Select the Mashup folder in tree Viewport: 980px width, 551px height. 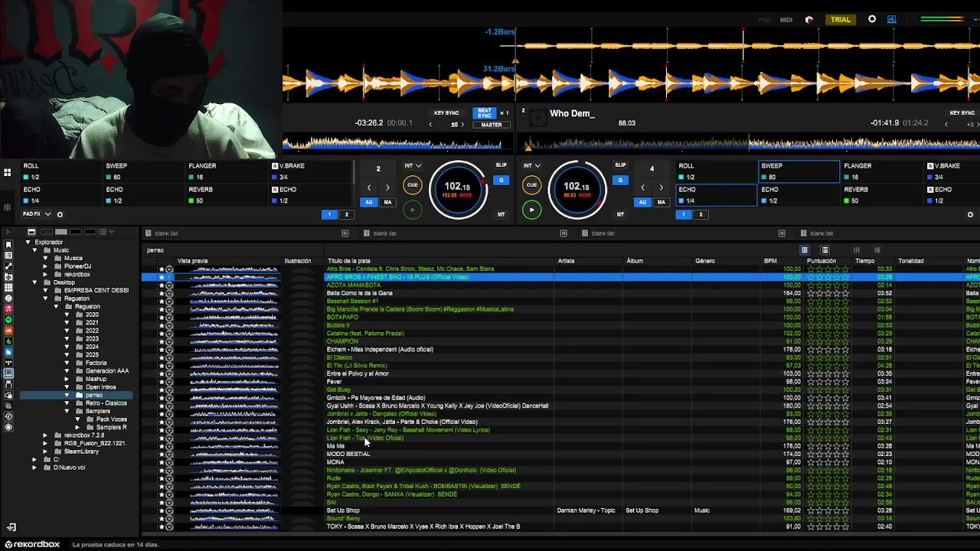point(96,379)
